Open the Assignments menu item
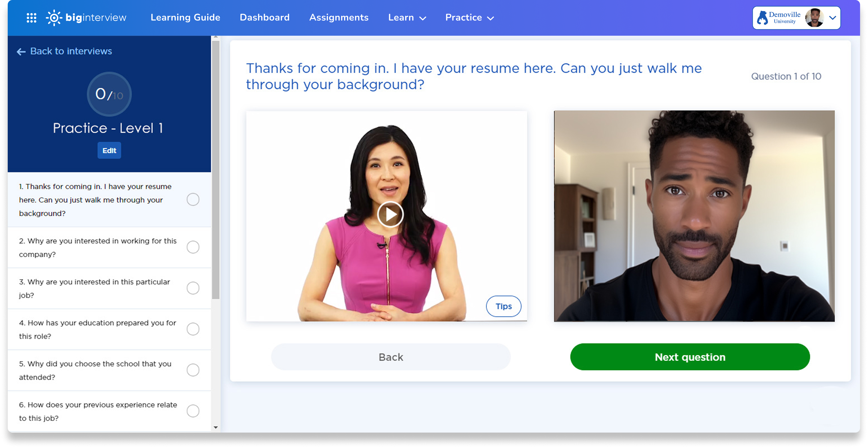 pos(339,18)
